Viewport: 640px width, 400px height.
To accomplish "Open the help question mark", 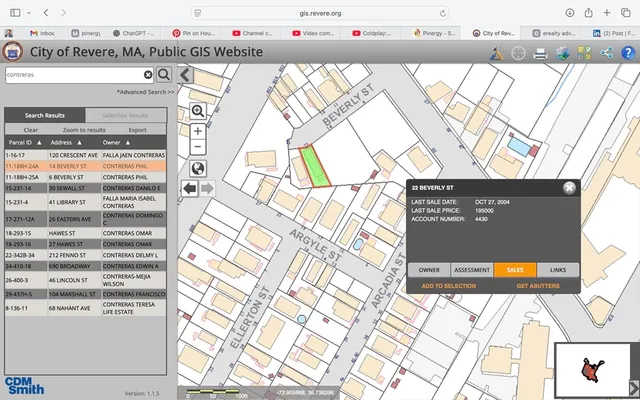I will click(627, 52).
